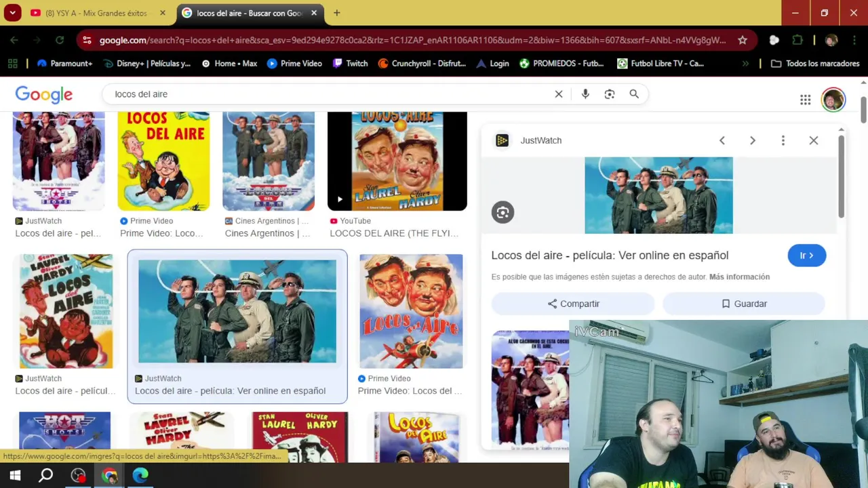Open the Google account avatar
The height and width of the screenshot is (488, 868).
(833, 100)
